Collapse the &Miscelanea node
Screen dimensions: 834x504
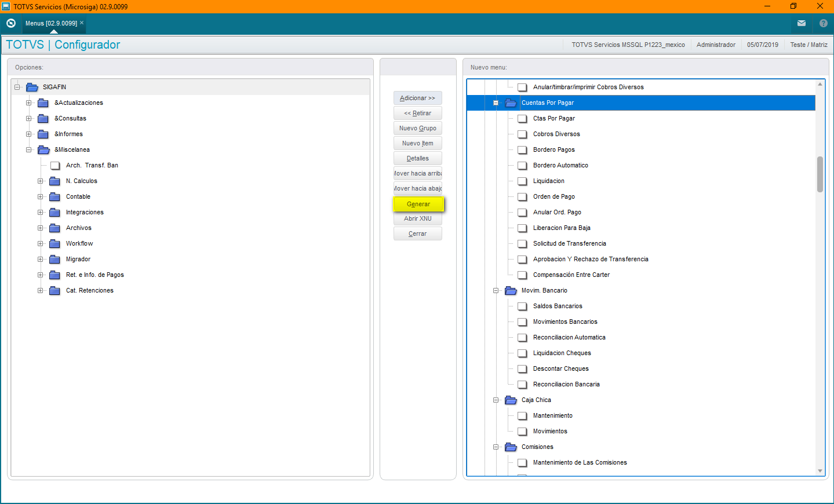pyautogui.click(x=28, y=149)
